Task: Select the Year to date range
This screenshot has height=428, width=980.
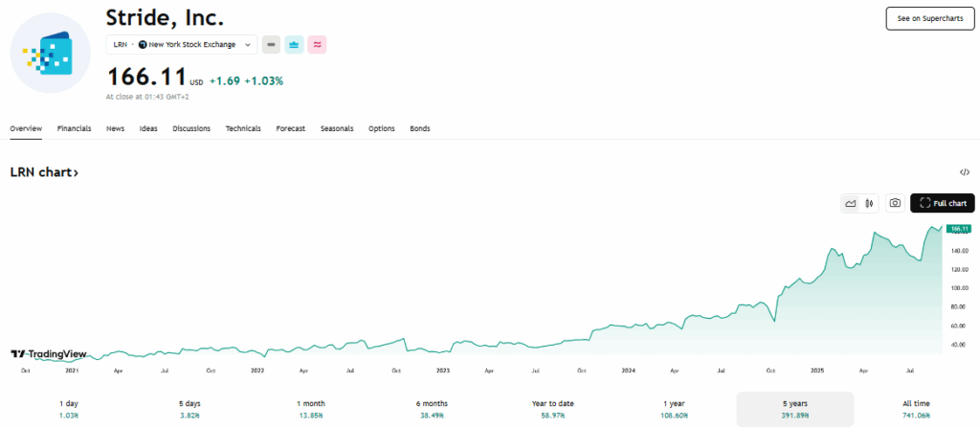Action: pos(553,409)
